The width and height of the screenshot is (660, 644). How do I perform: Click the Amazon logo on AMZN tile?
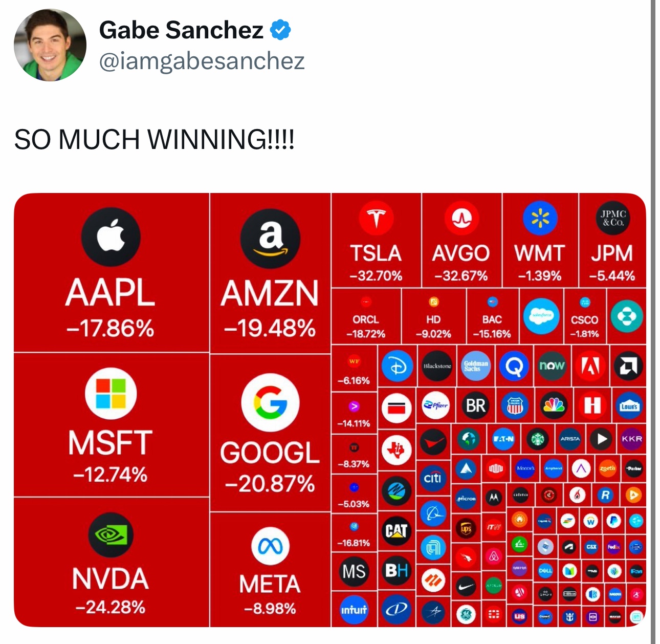pos(270,239)
